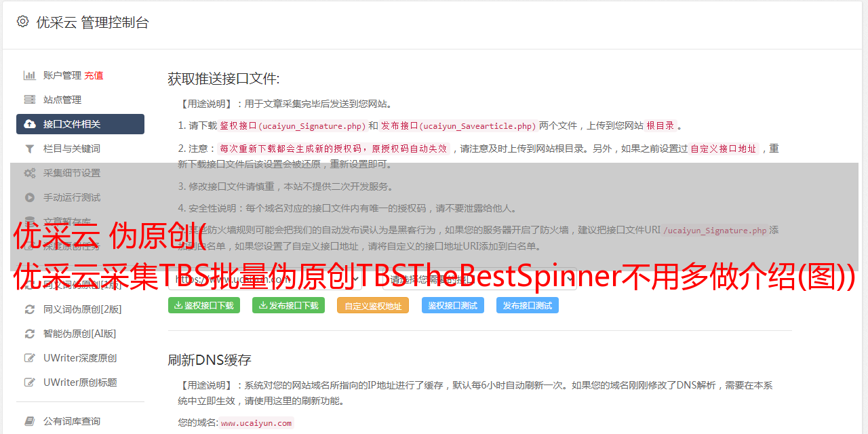This screenshot has width=868, height=434.
Task: Click the green 发布接口下载 button
Action: [x=288, y=305]
